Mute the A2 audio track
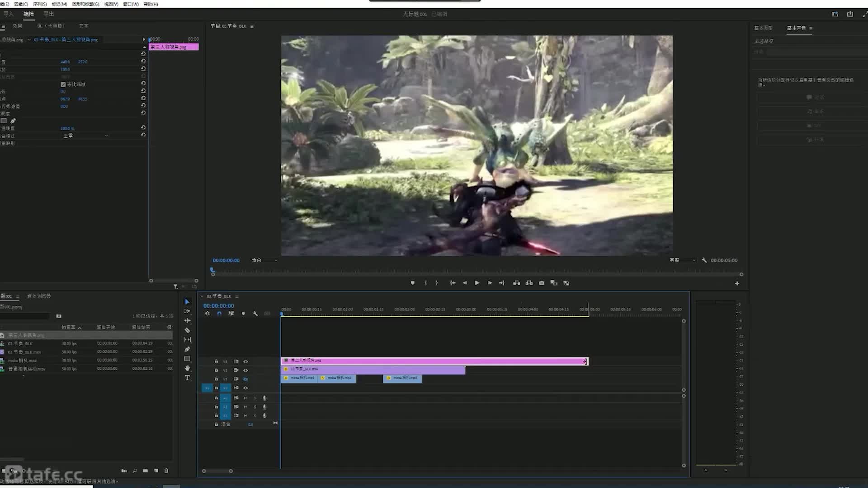 pyautogui.click(x=245, y=407)
